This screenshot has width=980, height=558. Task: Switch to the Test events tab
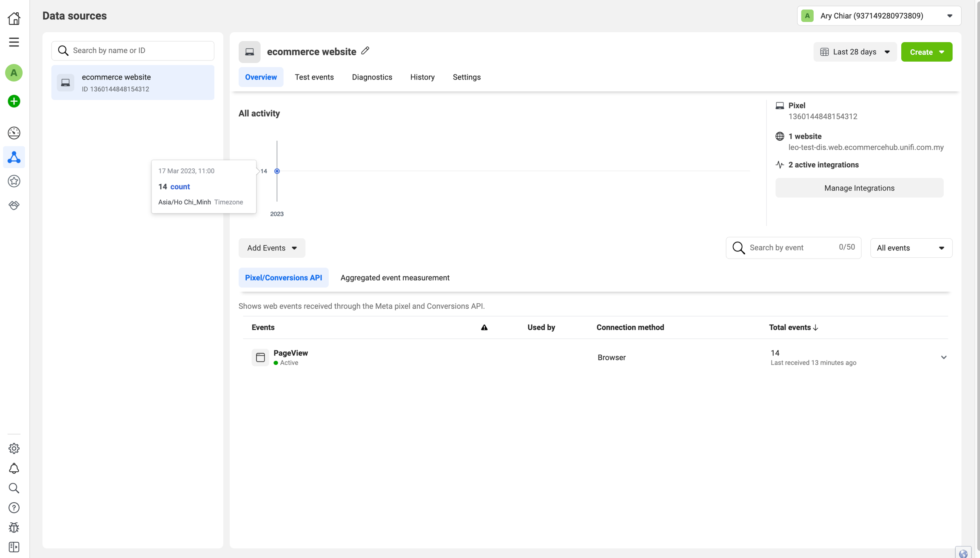pos(314,77)
